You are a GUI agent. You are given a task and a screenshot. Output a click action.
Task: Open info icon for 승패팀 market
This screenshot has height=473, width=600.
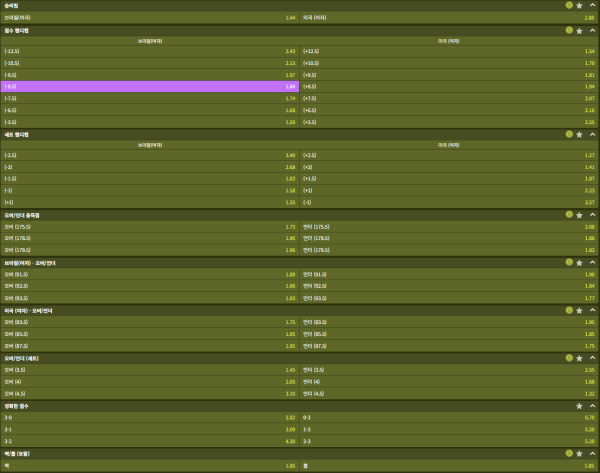tap(569, 5)
